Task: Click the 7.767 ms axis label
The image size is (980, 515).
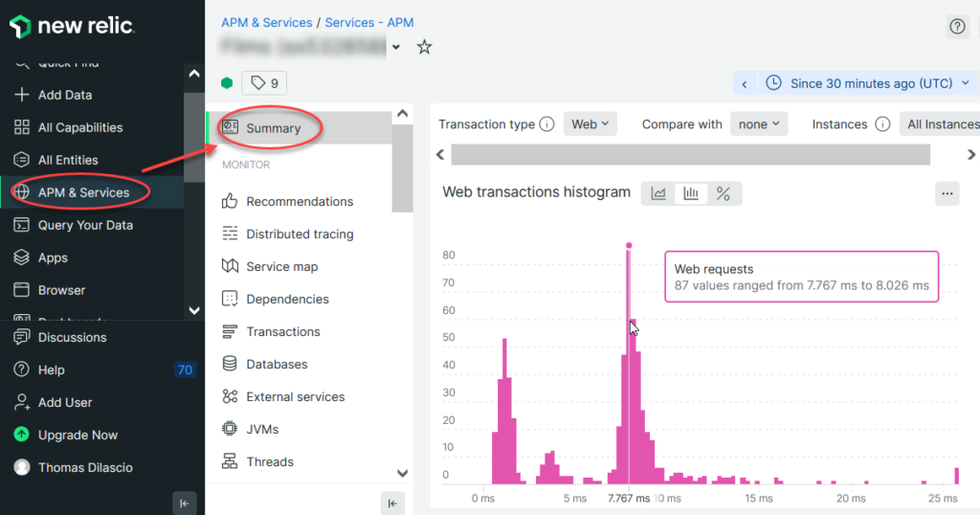Action: pyautogui.click(x=629, y=498)
